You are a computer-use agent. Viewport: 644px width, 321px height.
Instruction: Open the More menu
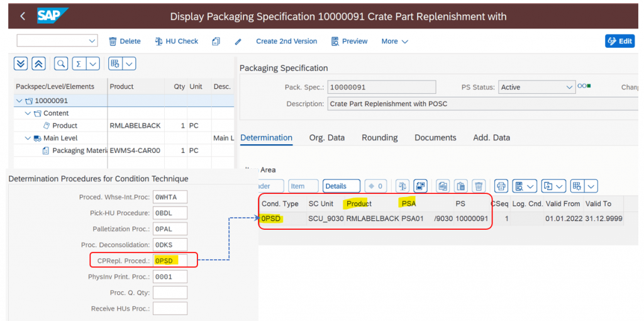pyautogui.click(x=394, y=41)
